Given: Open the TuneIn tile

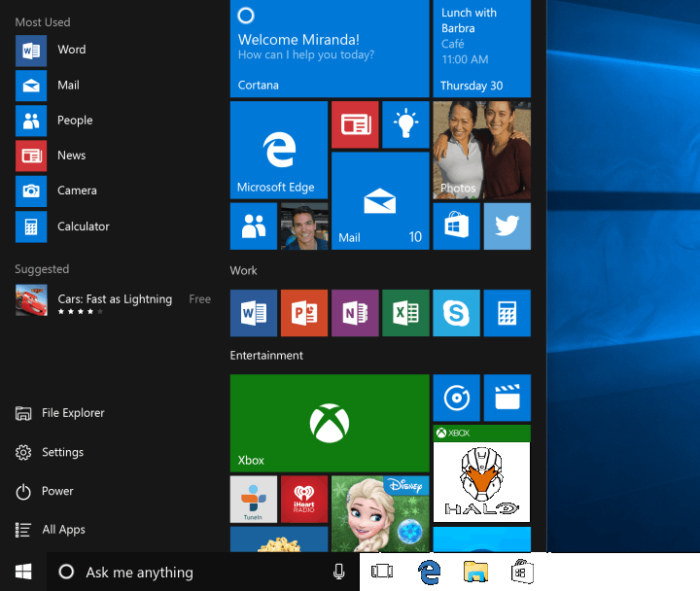Looking at the screenshot, I should tap(254, 499).
